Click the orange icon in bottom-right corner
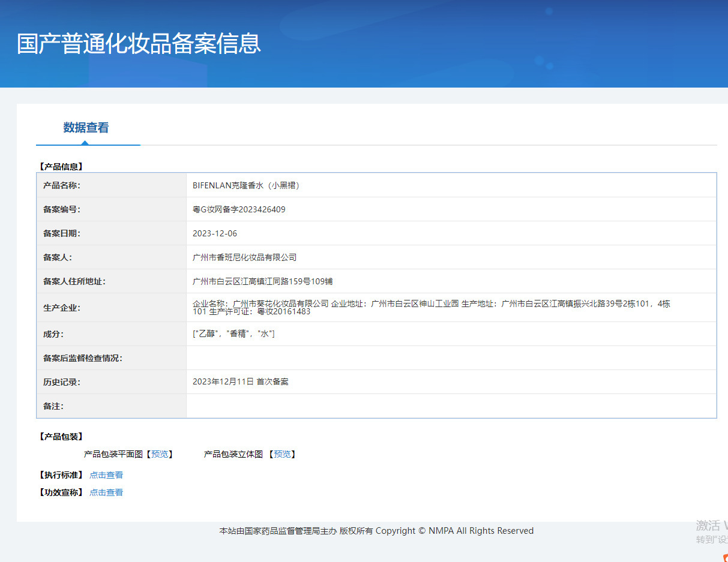Screen dimensions: 728x562 725,558
